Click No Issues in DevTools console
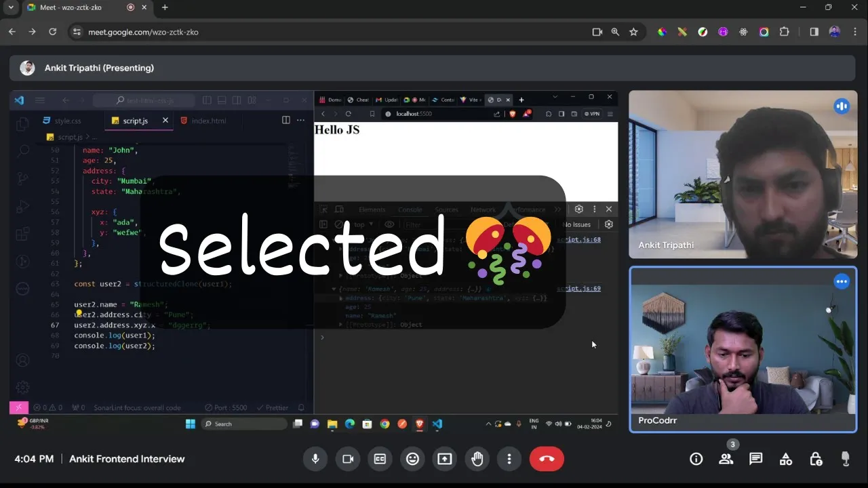 point(577,224)
